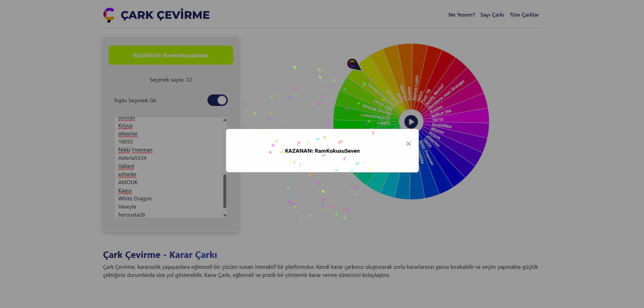
Task: Click the options list scrollbar thumb
Action: pyautogui.click(x=225, y=191)
